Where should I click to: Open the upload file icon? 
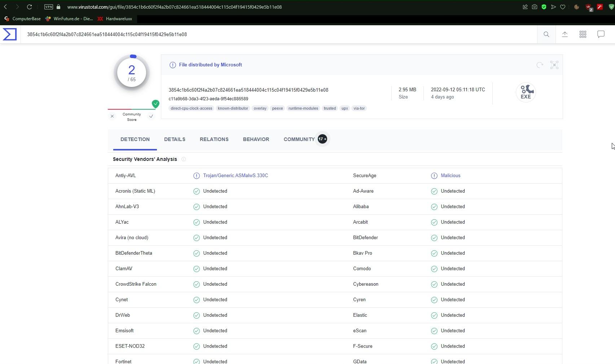point(565,34)
